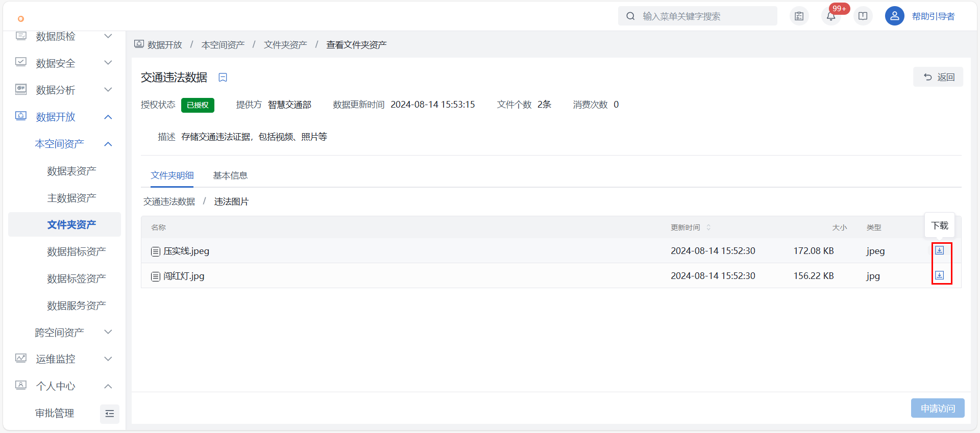980x433 pixels.
Task: Collapse sidebar using menu fold icon
Action: click(x=109, y=414)
